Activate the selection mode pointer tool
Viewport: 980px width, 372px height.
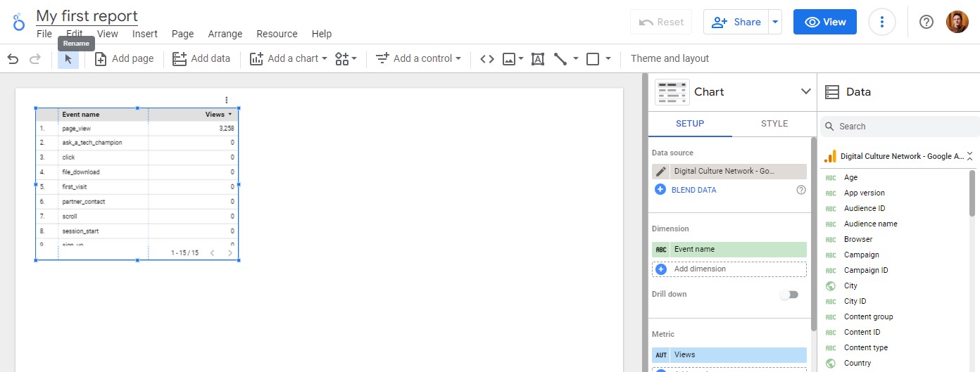(68, 59)
